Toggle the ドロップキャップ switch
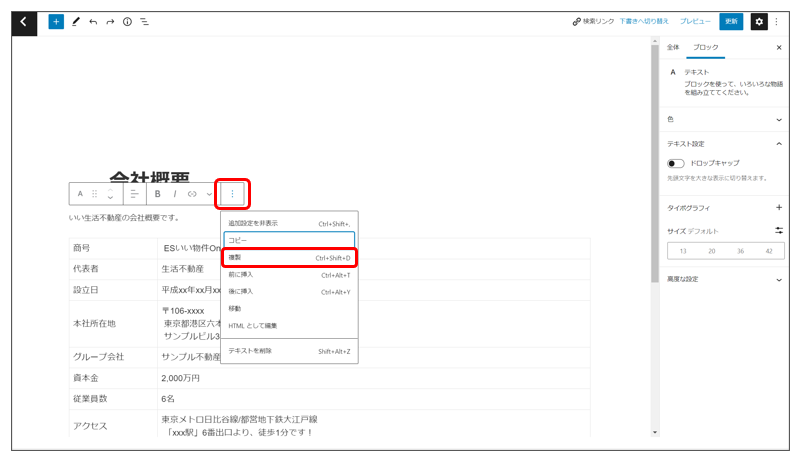The height and width of the screenshot is (460, 797). [677, 163]
